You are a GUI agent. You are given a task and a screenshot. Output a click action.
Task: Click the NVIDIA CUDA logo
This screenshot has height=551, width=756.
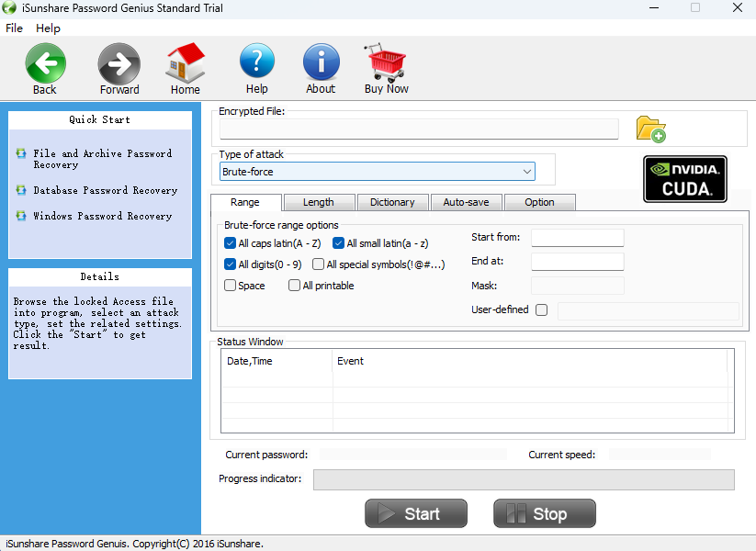tap(685, 179)
